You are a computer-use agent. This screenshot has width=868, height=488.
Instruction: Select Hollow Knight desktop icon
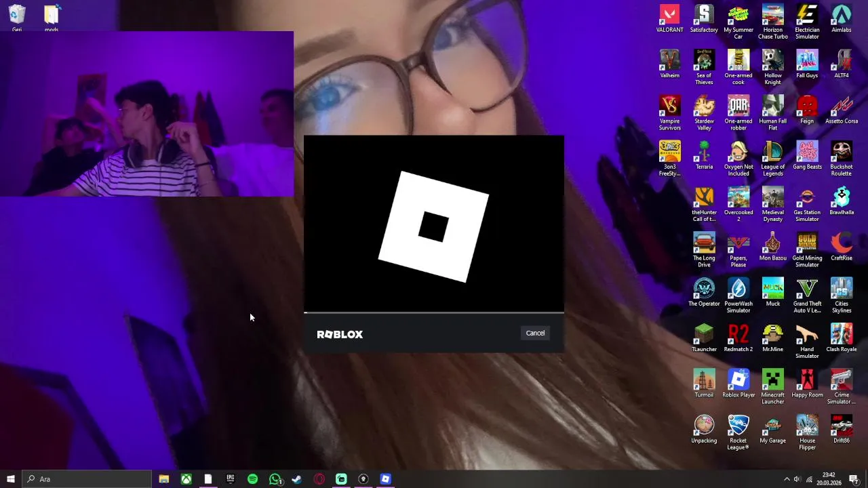(773, 67)
